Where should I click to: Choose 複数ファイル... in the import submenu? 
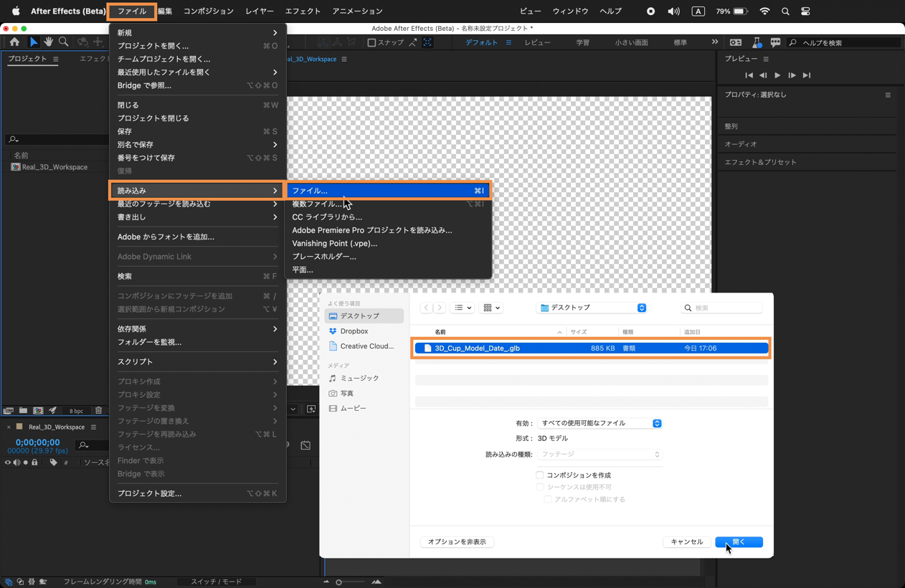click(388, 204)
